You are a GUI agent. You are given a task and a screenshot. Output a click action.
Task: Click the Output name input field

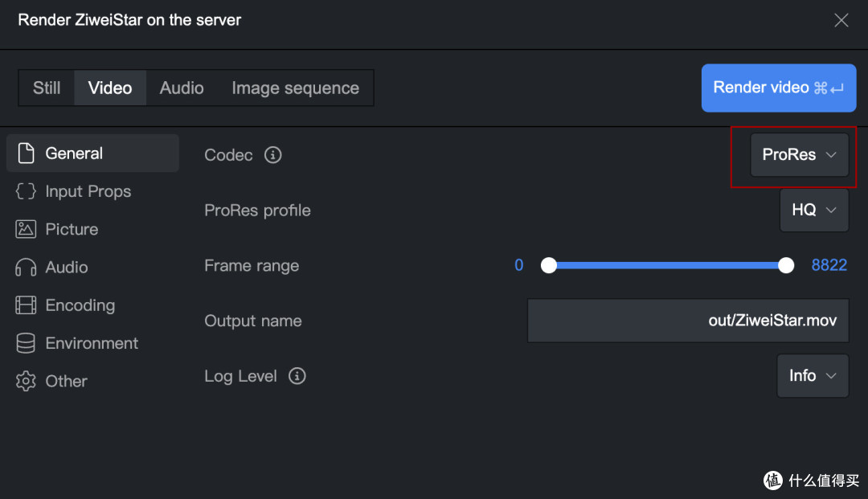(x=688, y=321)
